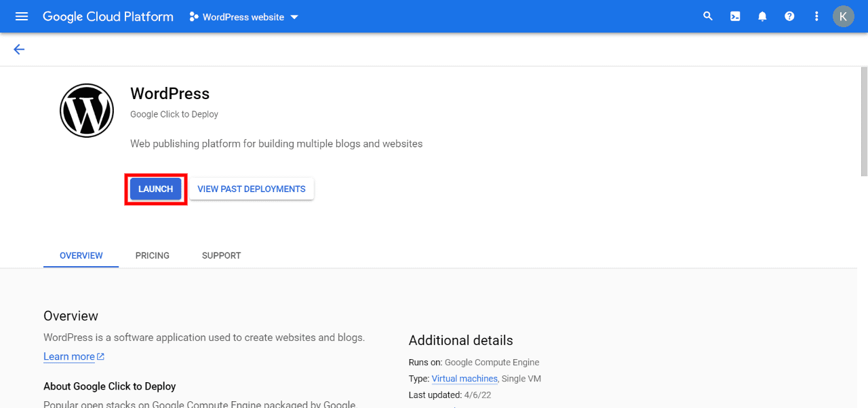Viewport: 868px width, 408px height.
Task: Open the Learn more link
Action: click(70, 356)
